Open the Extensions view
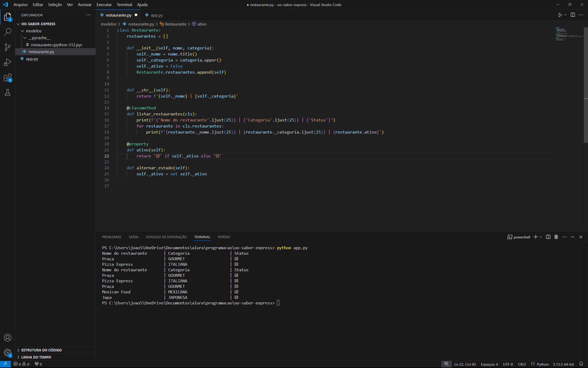The height and width of the screenshot is (368, 588). (8, 78)
